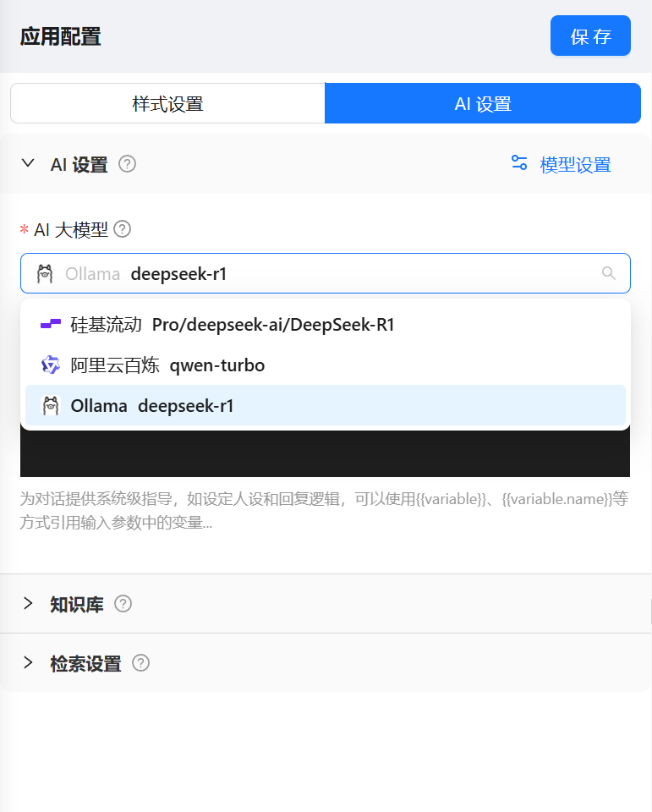Click the 应用配置 title text

pyautogui.click(x=61, y=36)
